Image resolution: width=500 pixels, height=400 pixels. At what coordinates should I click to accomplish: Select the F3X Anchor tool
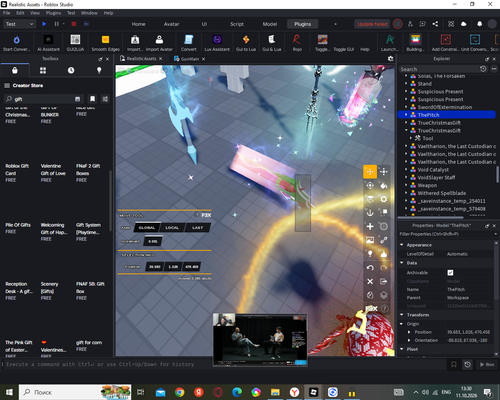click(x=370, y=213)
